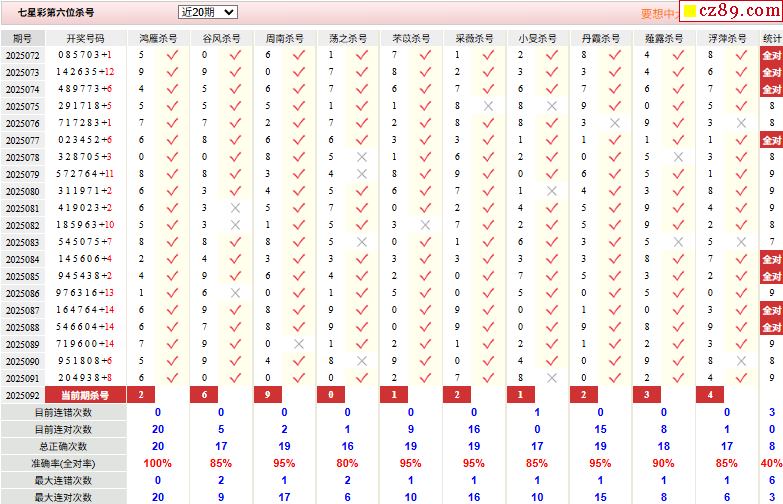Click the red check in 浮萍杀号 column, row 2025087
Viewport: 783px width, 504px height.
point(741,310)
